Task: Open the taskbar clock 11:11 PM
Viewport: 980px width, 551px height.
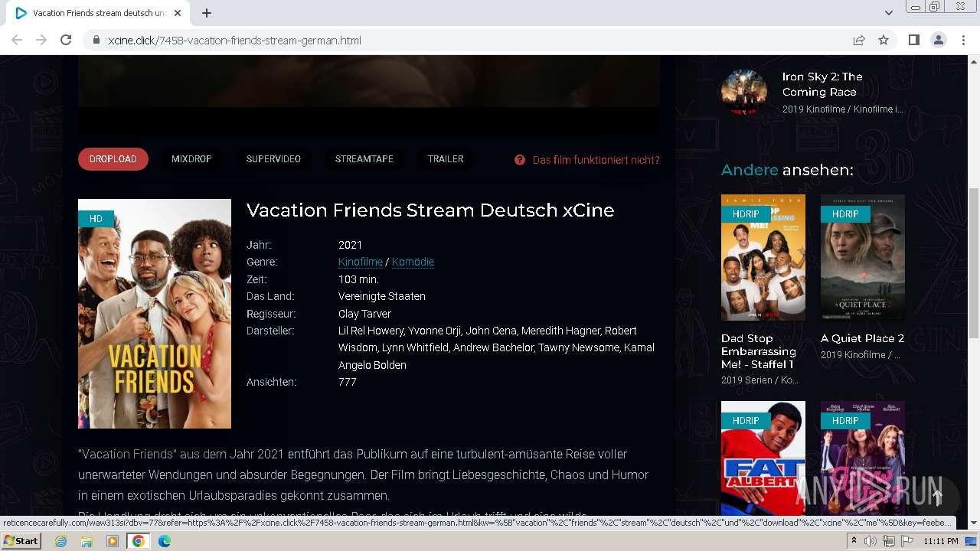Action: tap(941, 541)
